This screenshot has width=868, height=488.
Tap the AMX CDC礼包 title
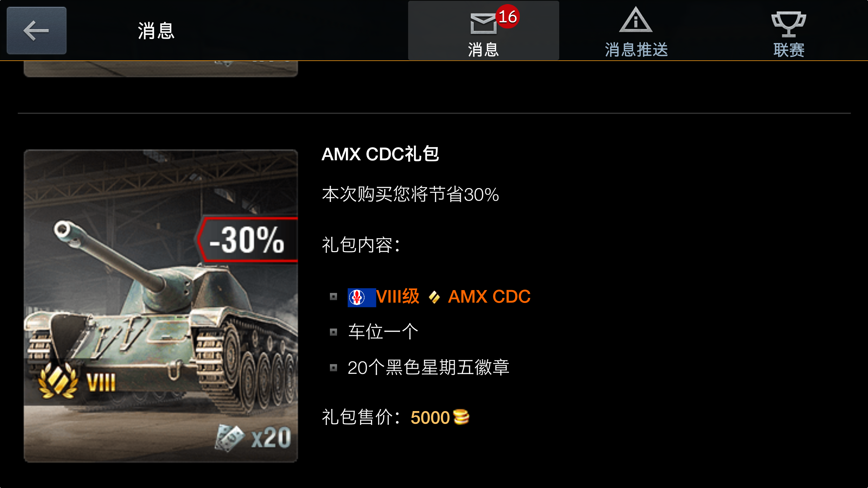380,154
